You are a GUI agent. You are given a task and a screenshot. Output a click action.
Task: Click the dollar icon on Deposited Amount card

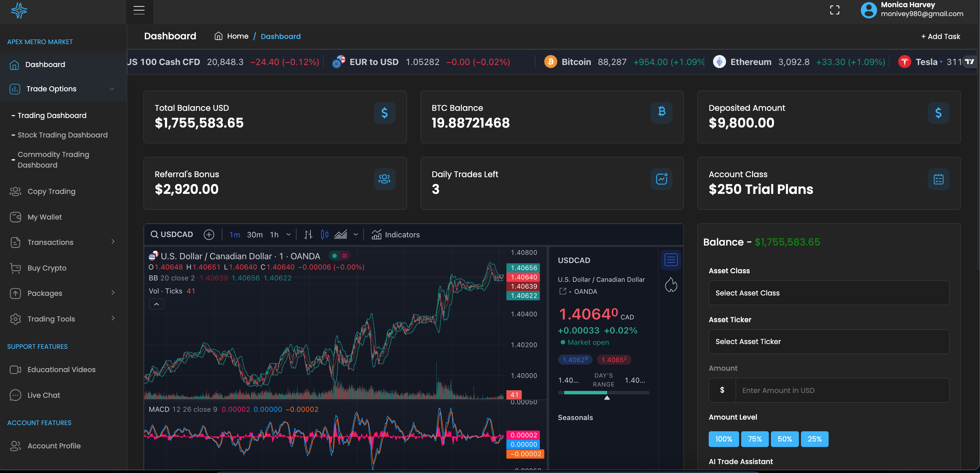coord(938,113)
